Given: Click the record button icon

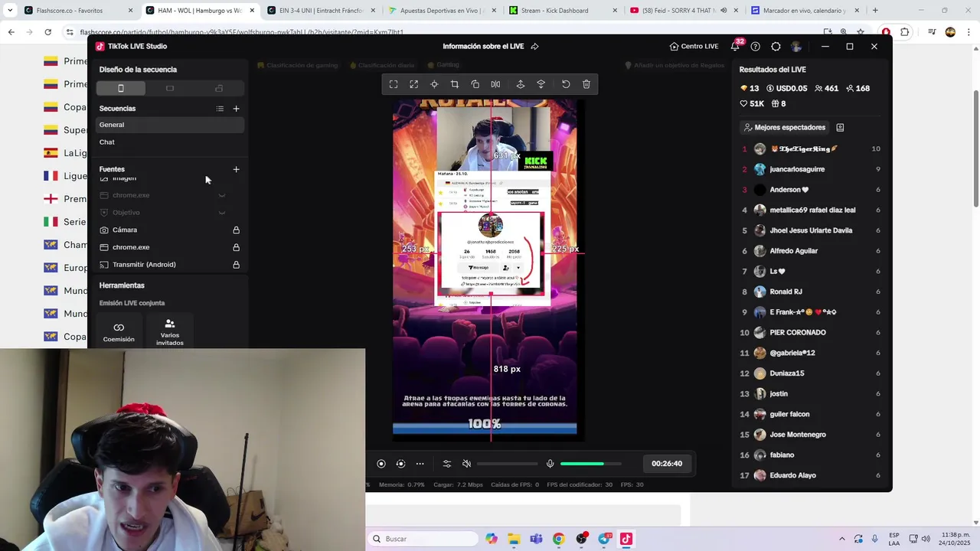Looking at the screenshot, I should (381, 464).
